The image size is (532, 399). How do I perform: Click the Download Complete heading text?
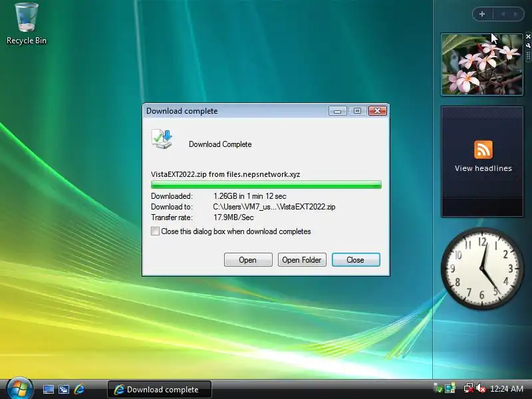(220, 144)
